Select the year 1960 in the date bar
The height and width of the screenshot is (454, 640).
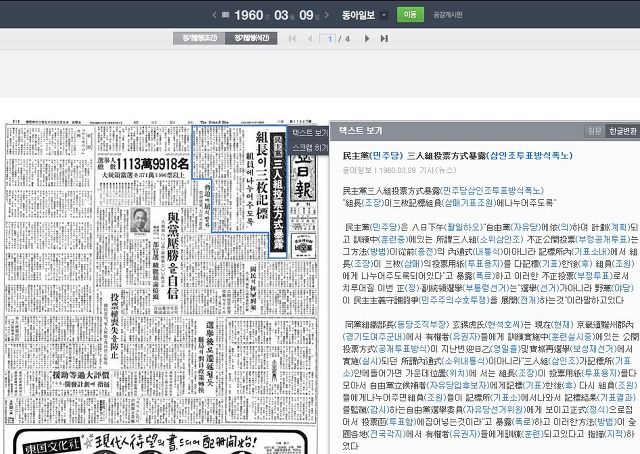(249, 15)
